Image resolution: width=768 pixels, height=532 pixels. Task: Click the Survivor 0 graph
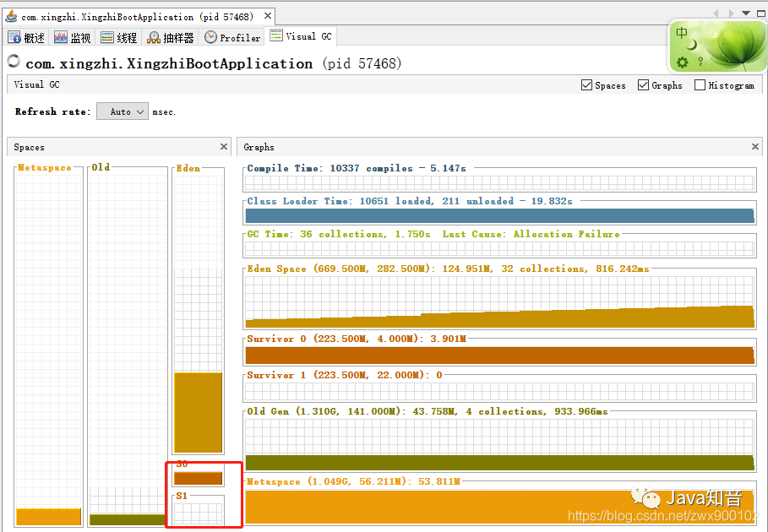point(499,356)
